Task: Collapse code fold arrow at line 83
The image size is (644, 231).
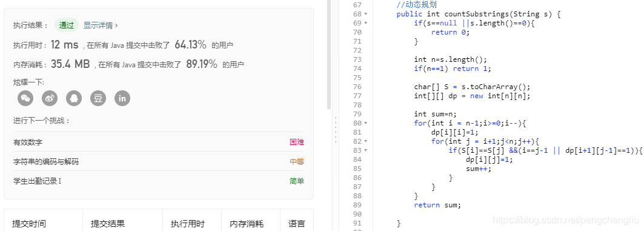Action: tap(366, 150)
